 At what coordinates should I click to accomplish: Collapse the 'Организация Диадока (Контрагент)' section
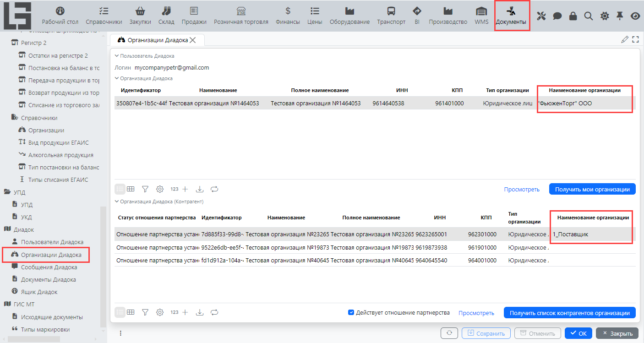click(x=117, y=201)
